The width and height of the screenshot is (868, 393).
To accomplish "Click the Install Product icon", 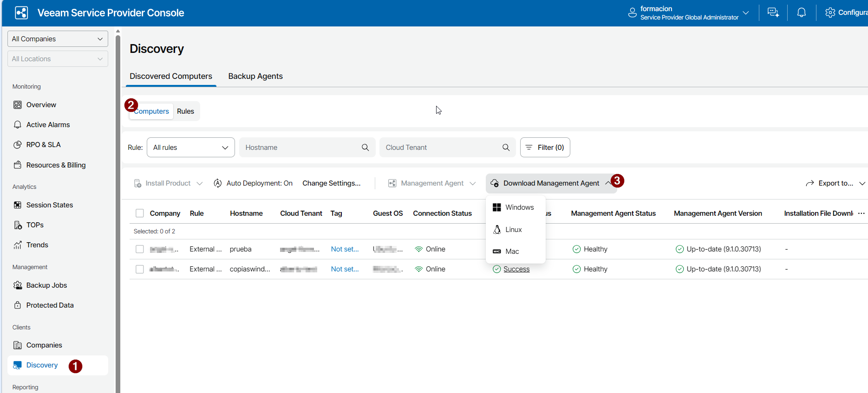I will pyautogui.click(x=138, y=183).
